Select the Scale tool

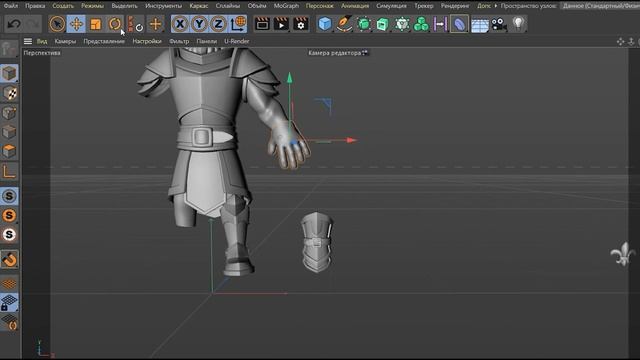click(x=96, y=24)
